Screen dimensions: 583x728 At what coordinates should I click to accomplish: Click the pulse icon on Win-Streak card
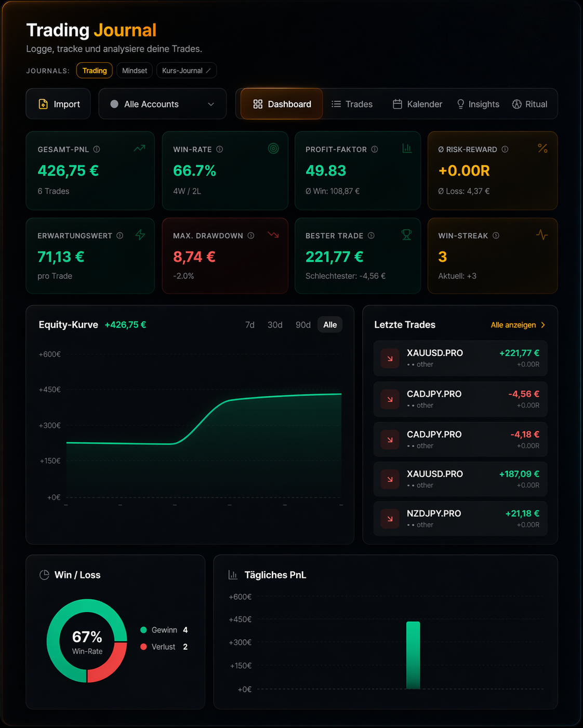542,235
